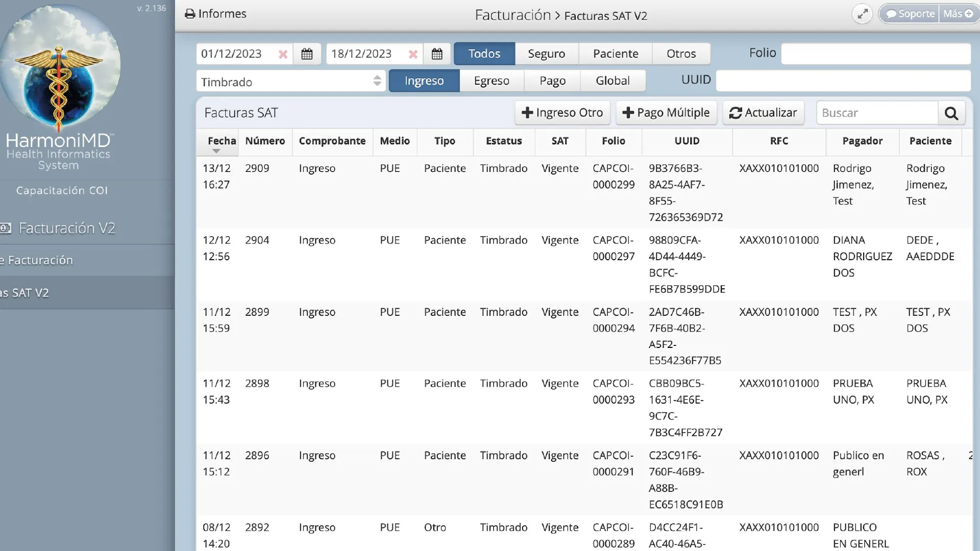Click pagador DIANA RODRIGUEZ DOS

click(863, 257)
